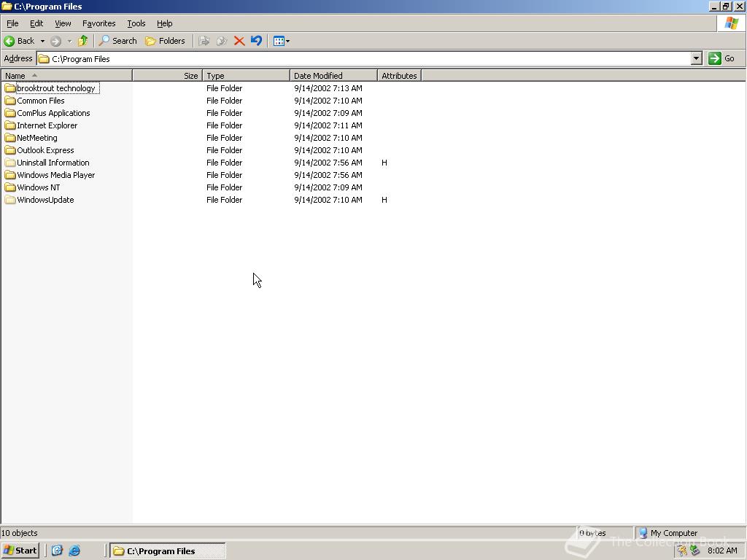
Task: Select the Internet Explorer folder icon
Action: (x=10, y=125)
